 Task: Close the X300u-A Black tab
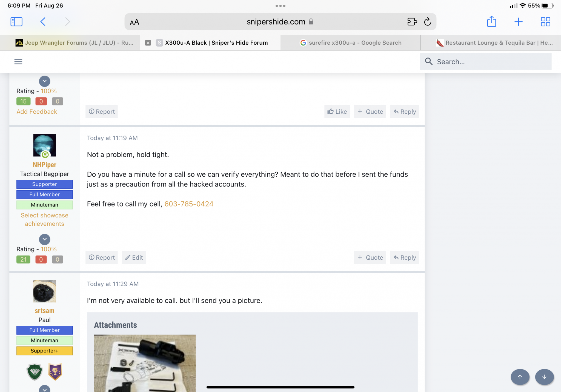(x=148, y=43)
